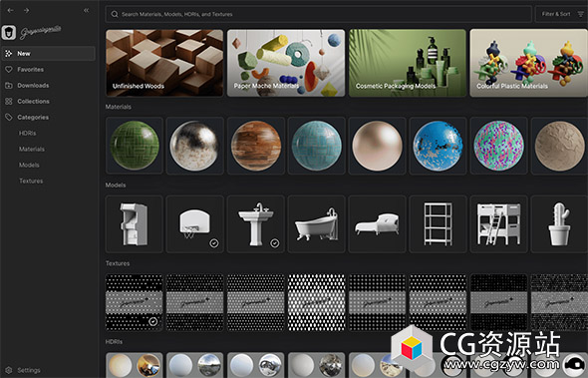Image resolution: width=588 pixels, height=378 pixels.
Task: Open Filter & Sort options
Action: click(x=561, y=14)
